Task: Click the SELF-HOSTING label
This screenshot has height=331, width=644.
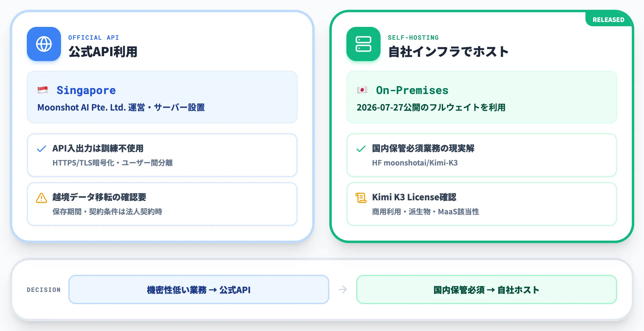Action: click(413, 38)
